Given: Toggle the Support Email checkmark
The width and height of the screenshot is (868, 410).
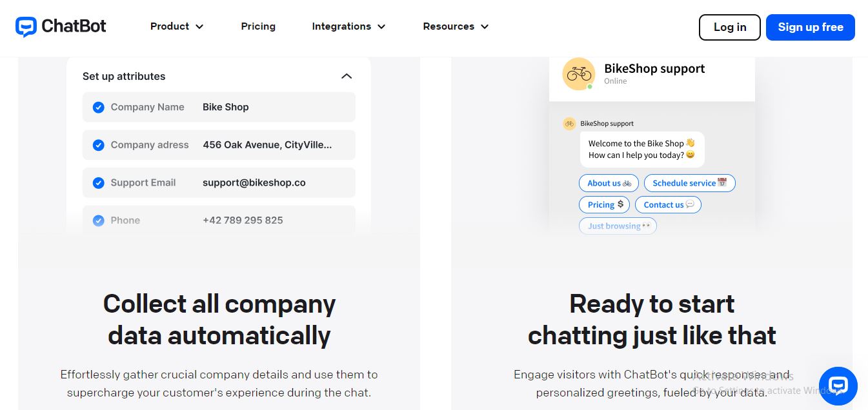Looking at the screenshot, I should click(x=98, y=183).
